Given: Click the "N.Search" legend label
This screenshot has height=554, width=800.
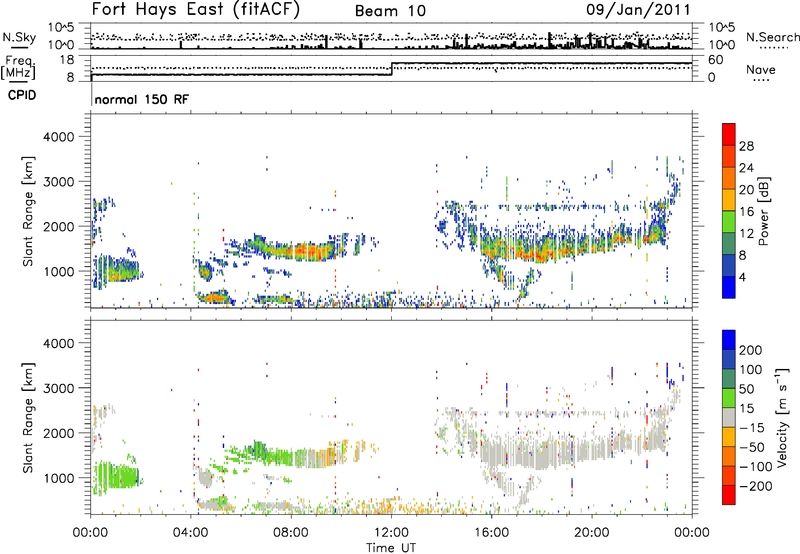Looking at the screenshot, I should click(772, 37).
